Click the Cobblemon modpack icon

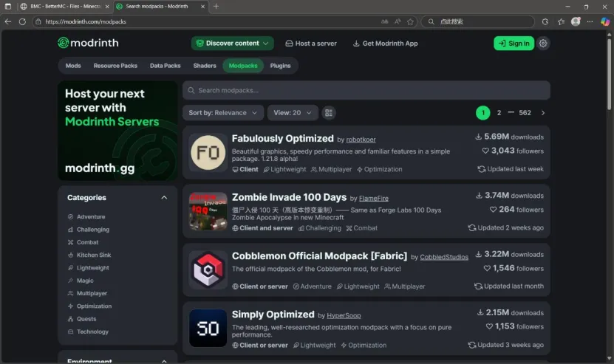point(208,269)
